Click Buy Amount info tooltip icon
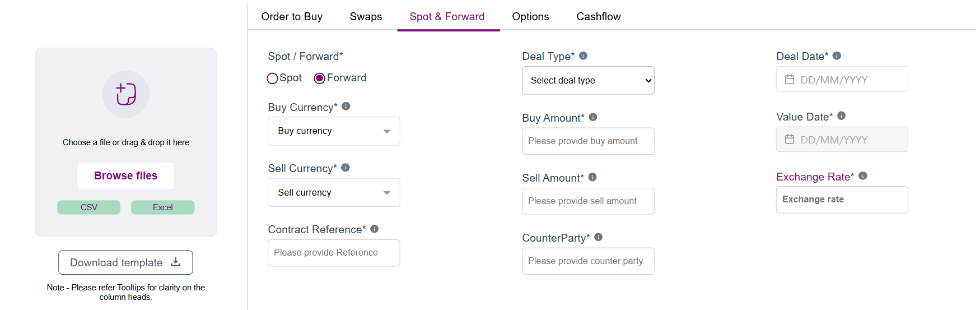The height and width of the screenshot is (310, 980). click(593, 117)
